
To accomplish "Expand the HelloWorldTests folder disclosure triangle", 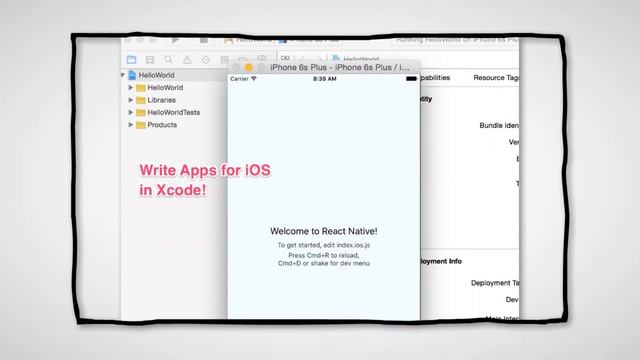I will pyautogui.click(x=131, y=112).
